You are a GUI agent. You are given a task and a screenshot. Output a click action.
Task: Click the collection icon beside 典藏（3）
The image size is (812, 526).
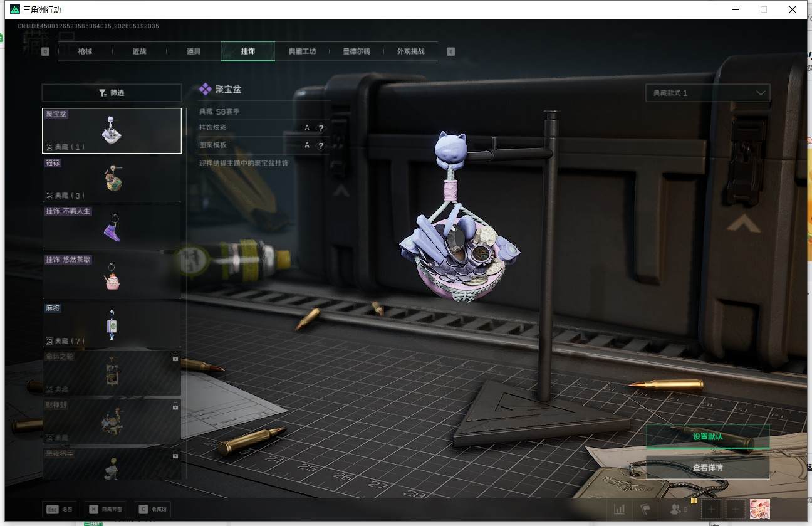click(x=49, y=196)
